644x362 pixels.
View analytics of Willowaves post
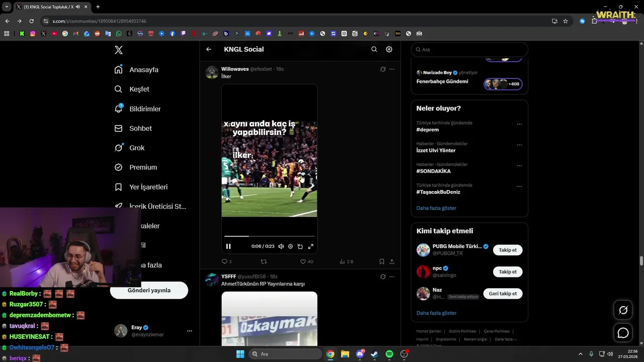[x=347, y=261]
